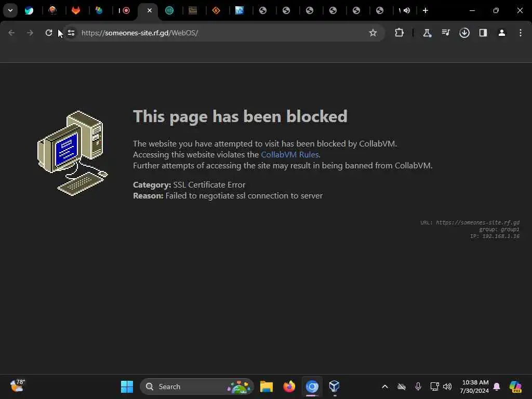Viewport: 532px width, 399px height.
Task: Open notifications bell icon
Action: [x=497, y=387]
